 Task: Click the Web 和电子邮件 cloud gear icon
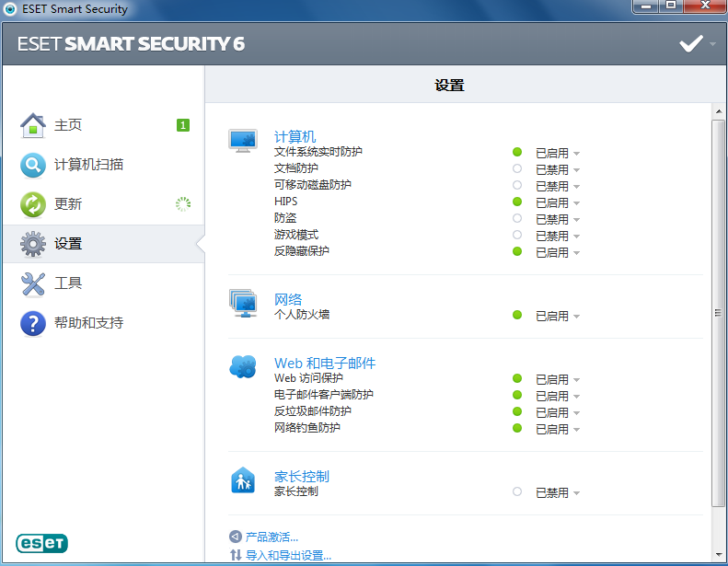[243, 367]
